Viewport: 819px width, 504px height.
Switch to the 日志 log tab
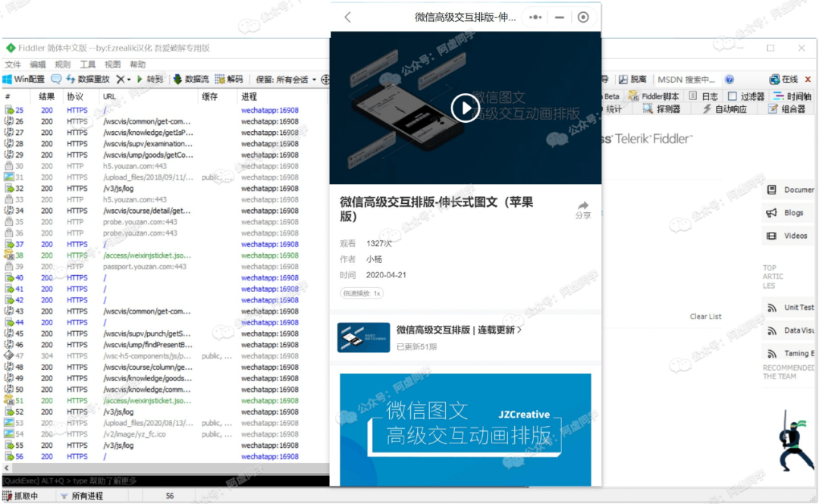pos(703,96)
